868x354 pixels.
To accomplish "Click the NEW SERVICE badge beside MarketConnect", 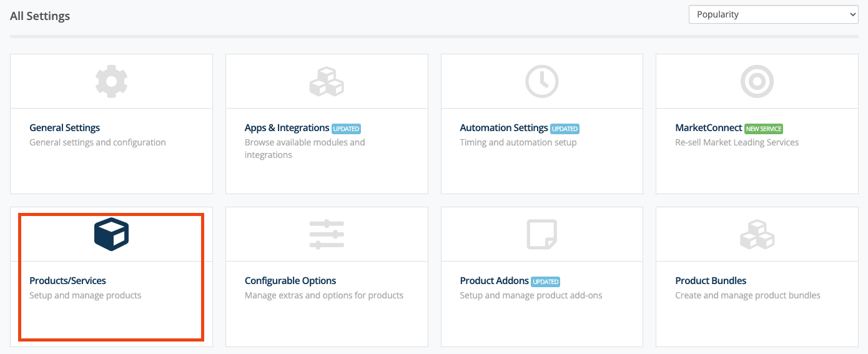I will tap(763, 129).
